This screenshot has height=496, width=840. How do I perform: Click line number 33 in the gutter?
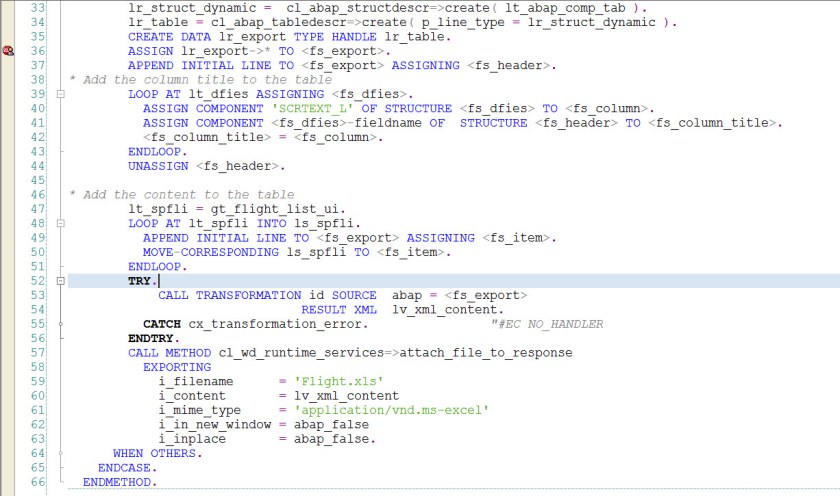[38, 8]
